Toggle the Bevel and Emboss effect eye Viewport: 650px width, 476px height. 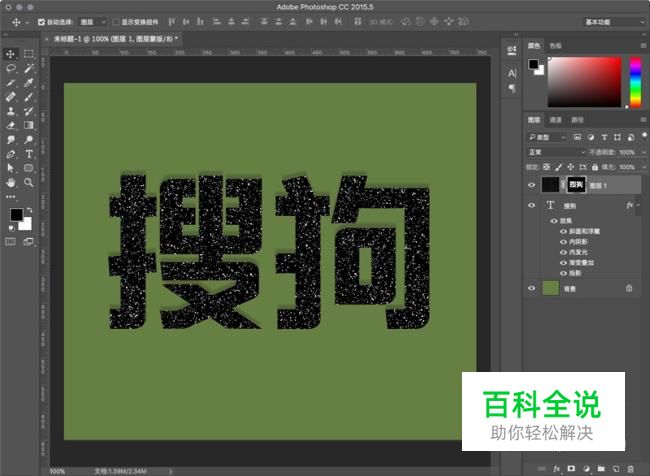click(563, 231)
